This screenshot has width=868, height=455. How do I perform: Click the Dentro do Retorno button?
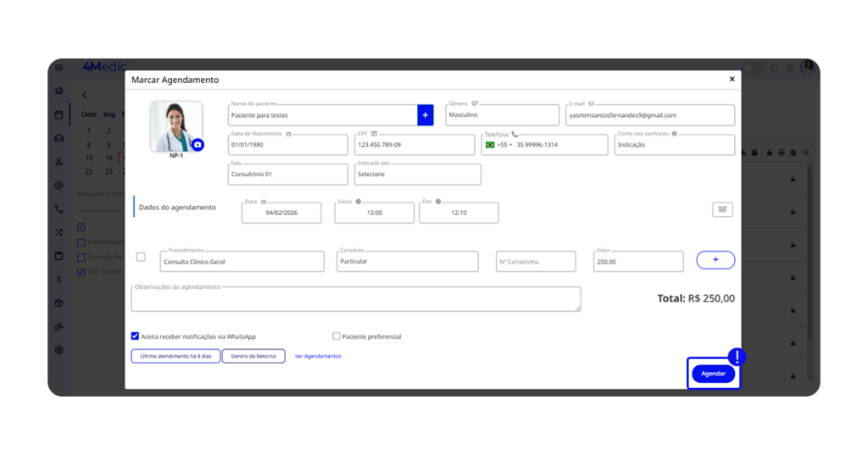[x=253, y=357]
